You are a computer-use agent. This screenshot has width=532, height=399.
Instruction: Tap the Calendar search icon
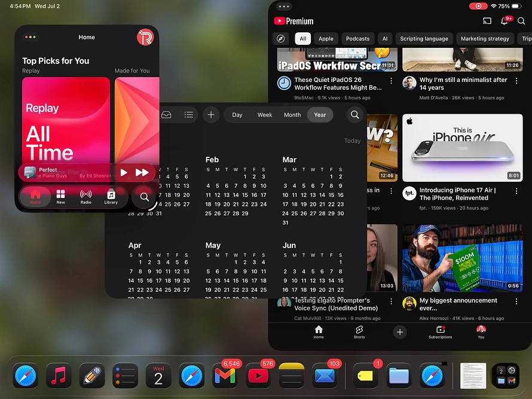tap(354, 115)
